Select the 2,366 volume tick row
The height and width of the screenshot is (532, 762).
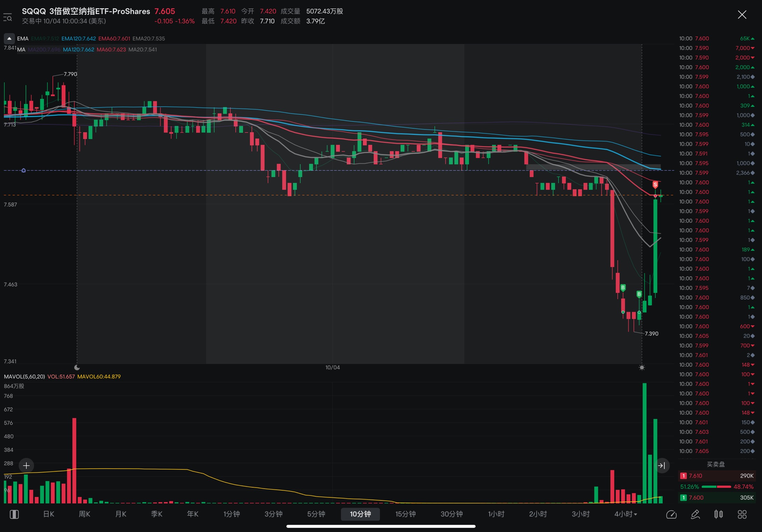click(717, 173)
